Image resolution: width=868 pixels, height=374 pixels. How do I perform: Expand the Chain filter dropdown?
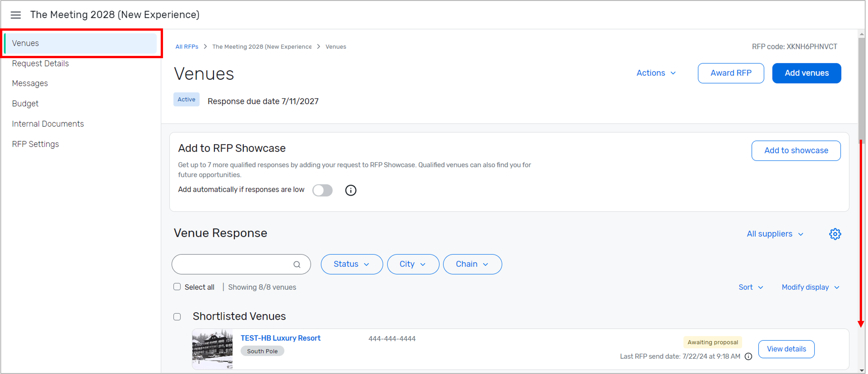click(472, 264)
